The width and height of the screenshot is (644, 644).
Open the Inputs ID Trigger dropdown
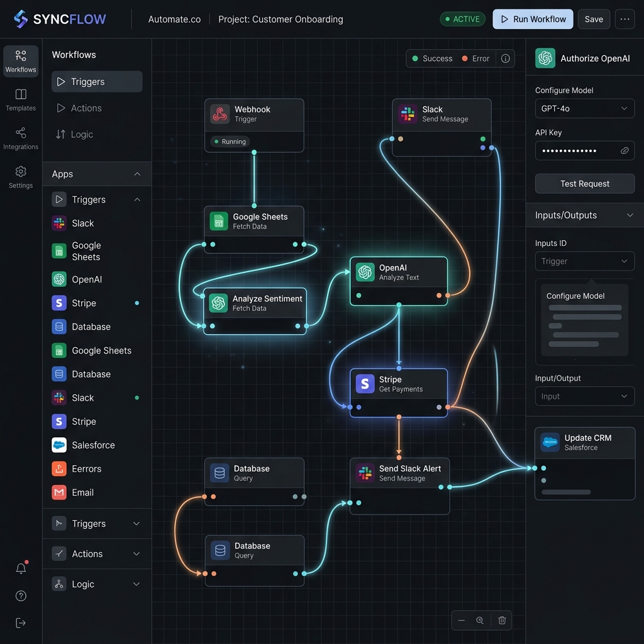pos(584,261)
